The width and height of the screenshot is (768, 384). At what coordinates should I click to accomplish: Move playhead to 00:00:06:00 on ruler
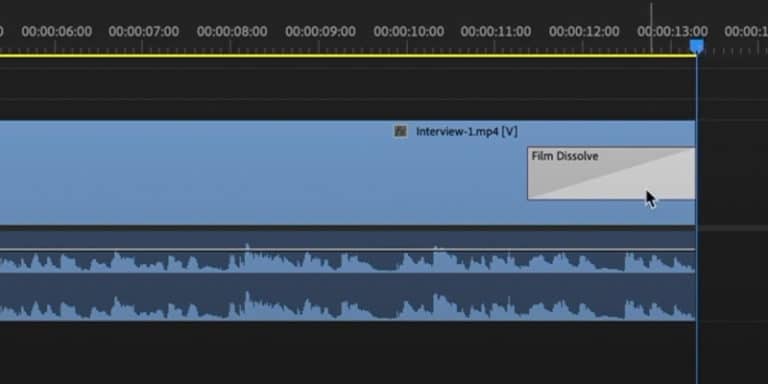[x=56, y=32]
